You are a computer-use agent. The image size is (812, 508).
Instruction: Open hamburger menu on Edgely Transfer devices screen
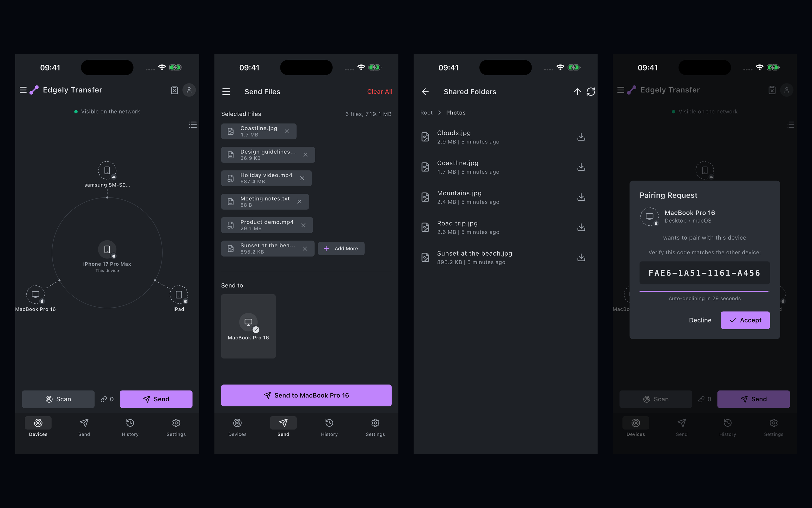point(23,90)
